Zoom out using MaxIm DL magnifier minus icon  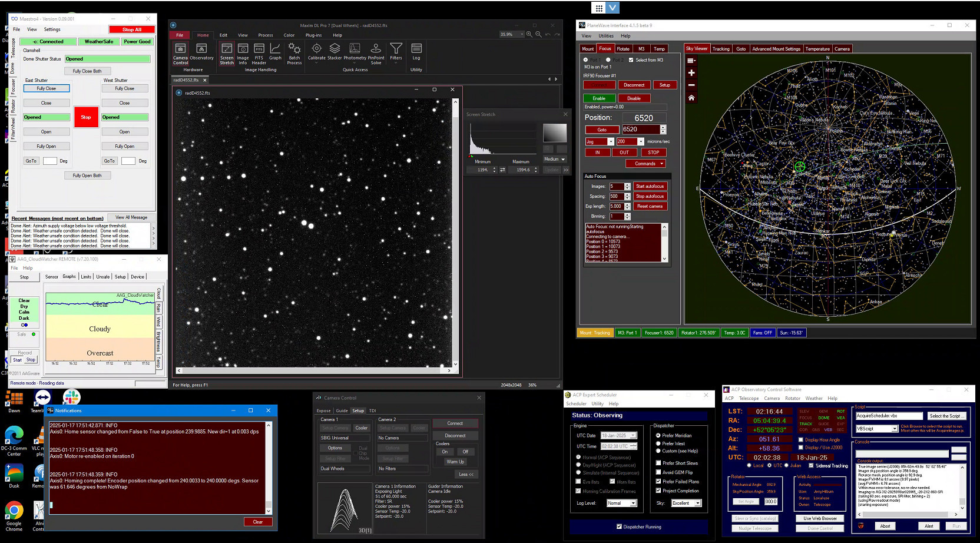(x=538, y=34)
